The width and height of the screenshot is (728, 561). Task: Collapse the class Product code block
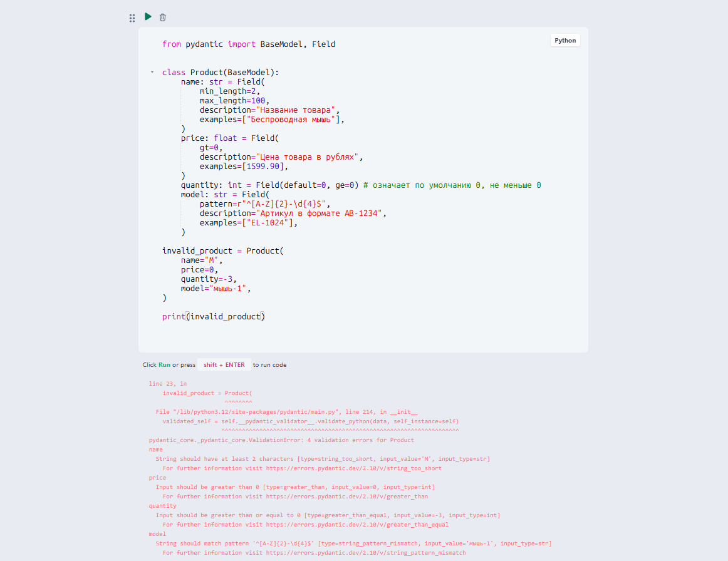[x=152, y=73]
